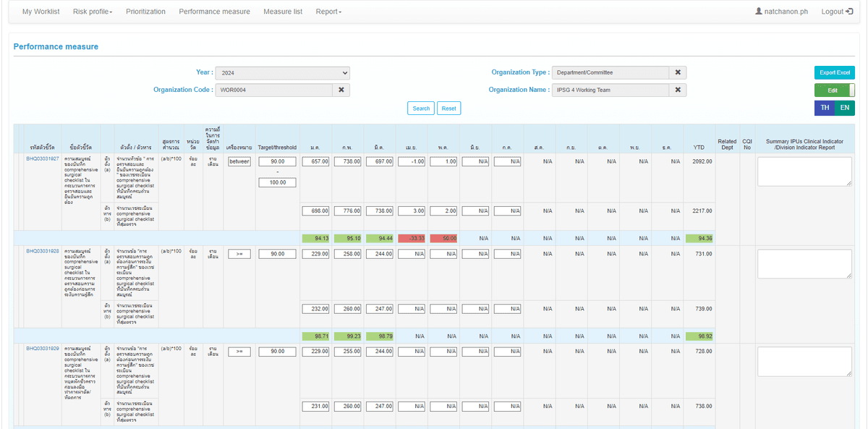Open the Year 2024 dropdown
Viewport: 868px width, 429px height.
[283, 72]
